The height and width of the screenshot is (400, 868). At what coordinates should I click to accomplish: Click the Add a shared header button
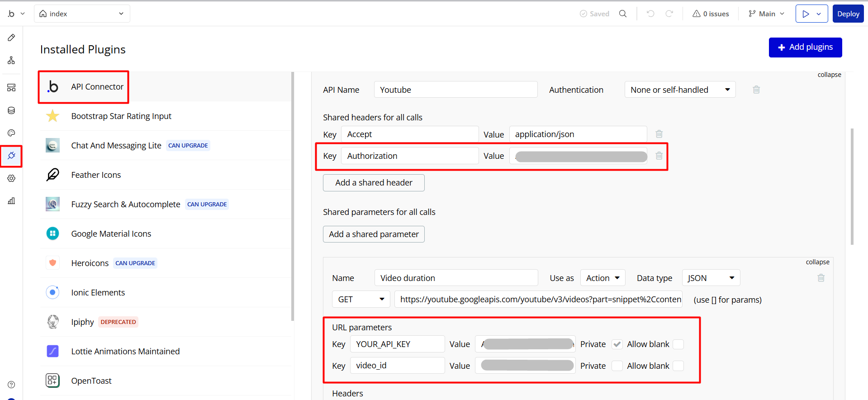coord(374,183)
